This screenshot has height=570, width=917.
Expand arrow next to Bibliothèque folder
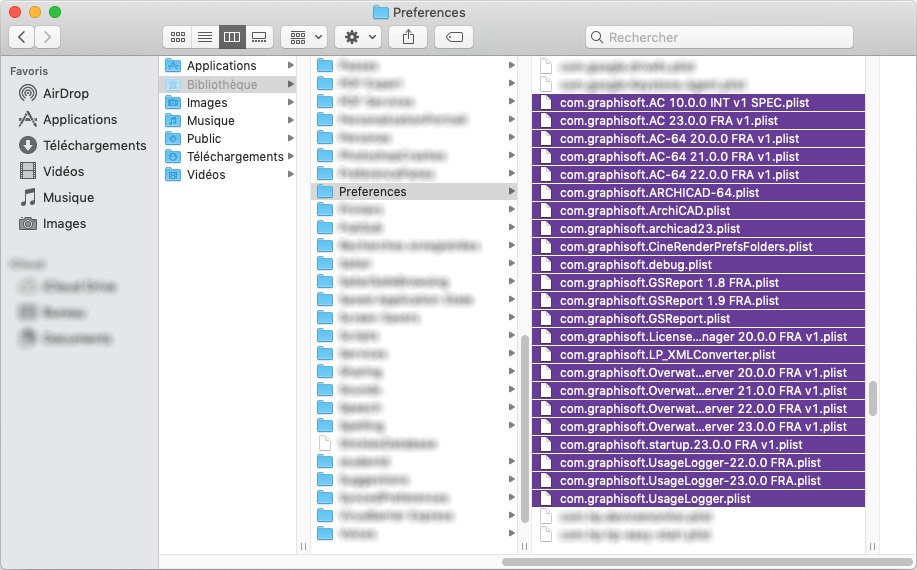[x=291, y=84]
